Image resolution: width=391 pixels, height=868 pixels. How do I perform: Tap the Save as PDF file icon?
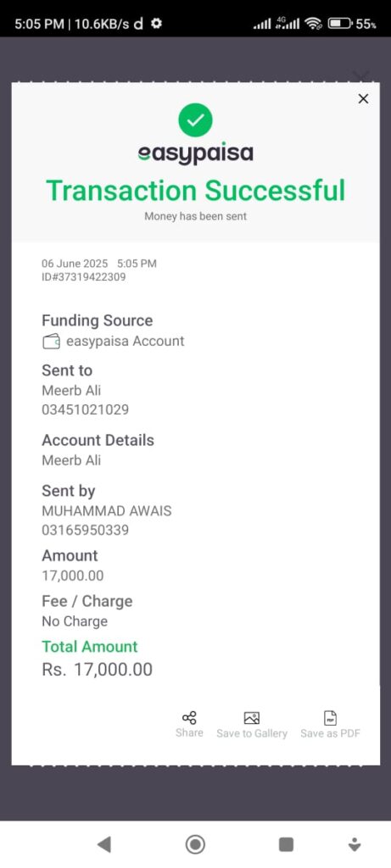[330, 718]
